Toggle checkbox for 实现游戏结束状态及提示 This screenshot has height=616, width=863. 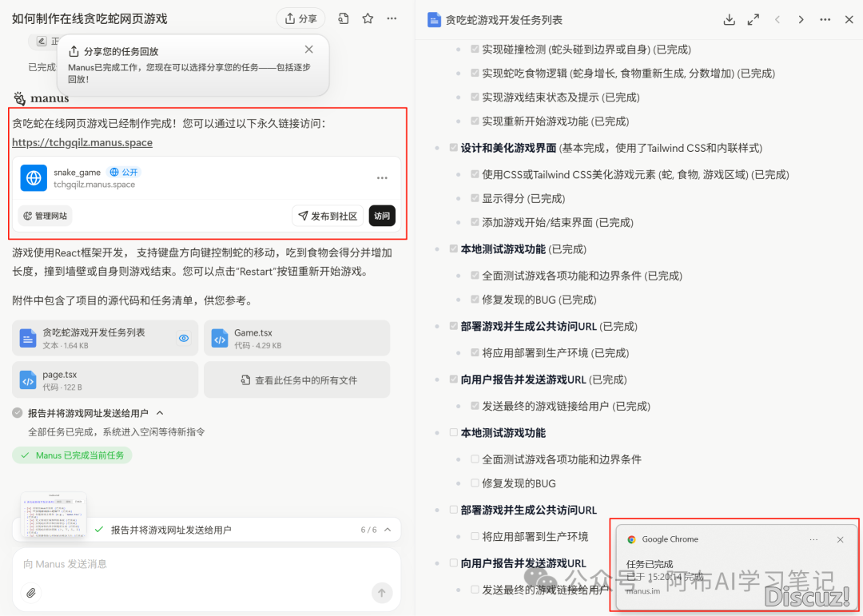[x=475, y=97]
